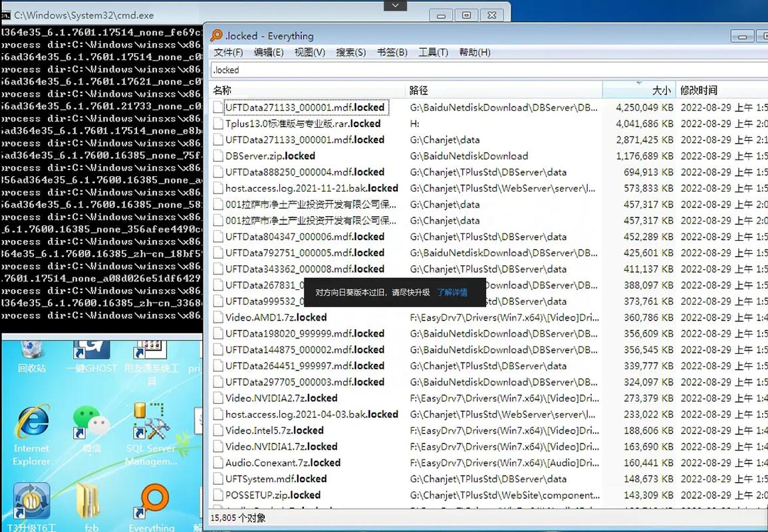Select file host.access.log.2021-11-21.bak.locked
The height and width of the screenshot is (532, 768).
(x=311, y=188)
